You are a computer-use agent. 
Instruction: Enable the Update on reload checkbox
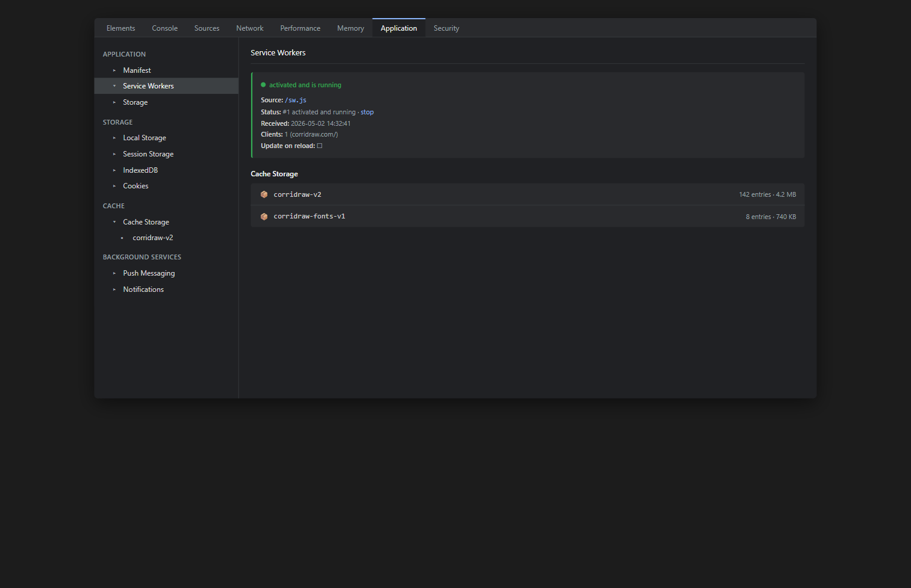[x=320, y=146]
